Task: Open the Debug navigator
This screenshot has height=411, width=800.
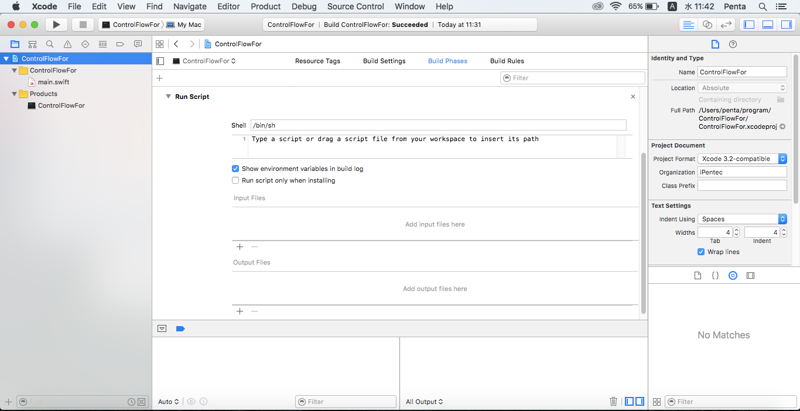Action: 103,44
